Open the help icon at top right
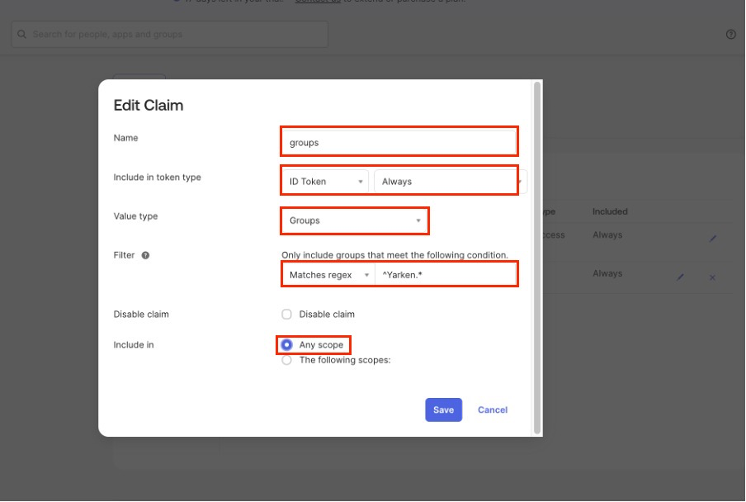The image size is (746, 502). pyautogui.click(x=731, y=34)
